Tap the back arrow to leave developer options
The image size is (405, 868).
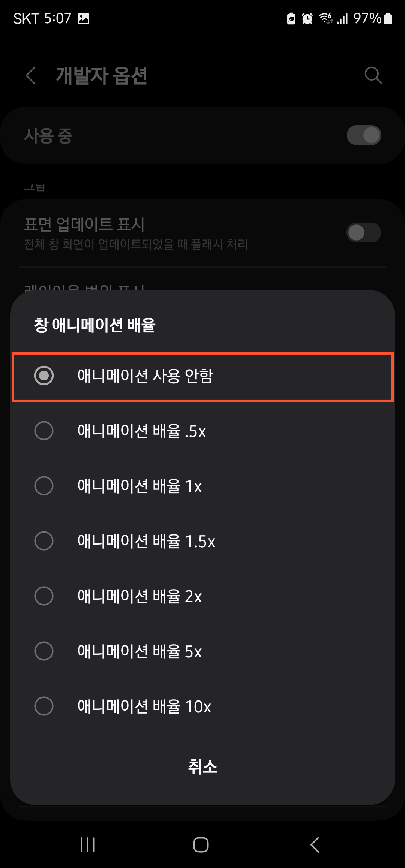[31, 76]
